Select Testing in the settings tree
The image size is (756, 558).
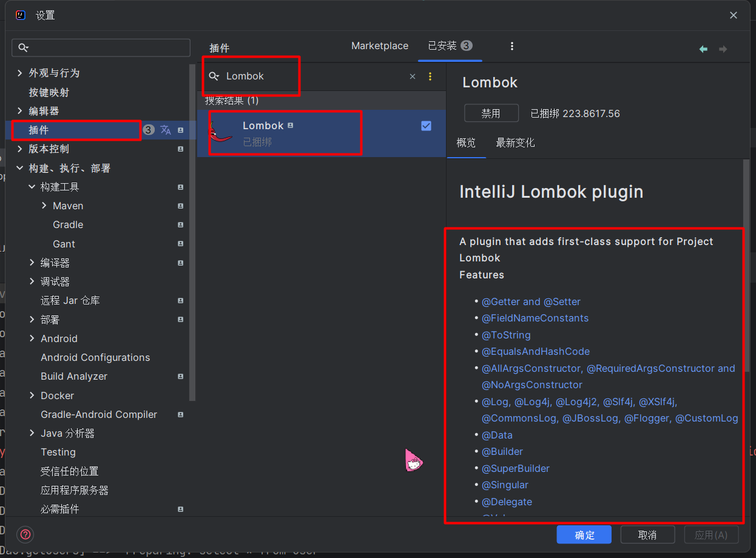pyautogui.click(x=58, y=452)
